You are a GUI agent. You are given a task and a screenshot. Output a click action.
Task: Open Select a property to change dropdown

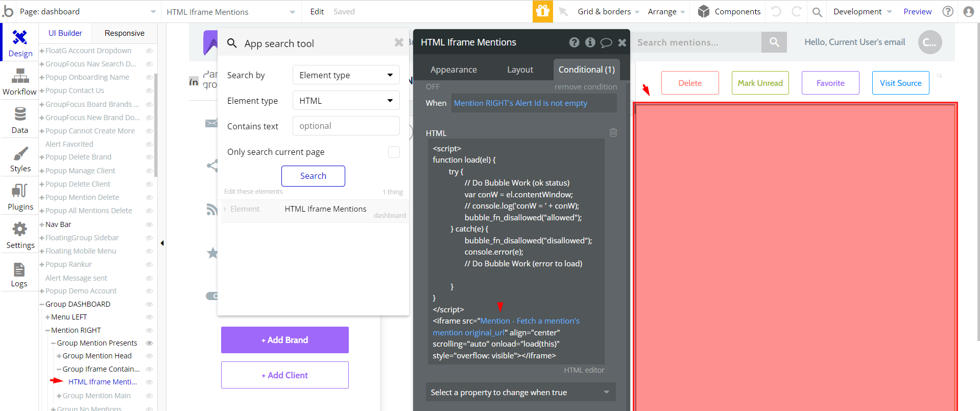[520, 392]
